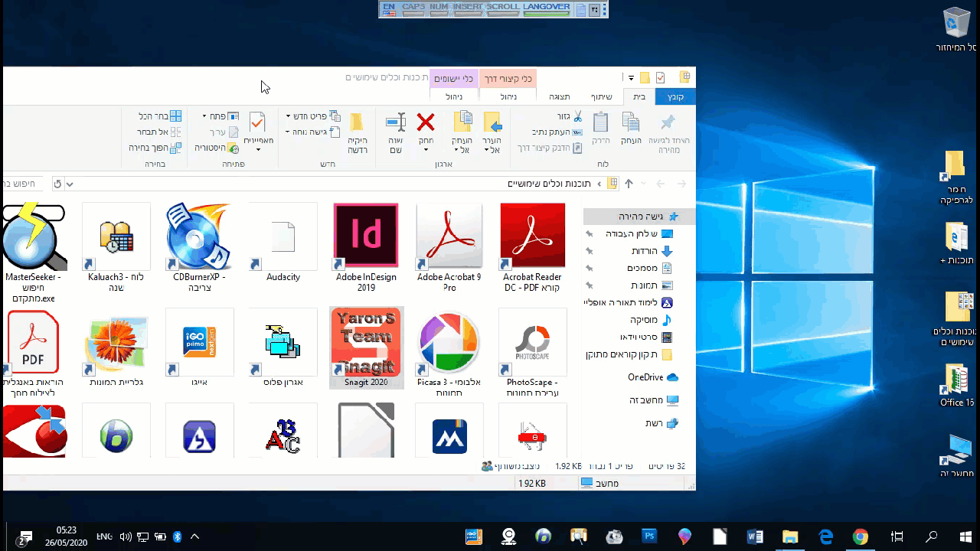Click Select none (אל תבחר)

point(160,132)
